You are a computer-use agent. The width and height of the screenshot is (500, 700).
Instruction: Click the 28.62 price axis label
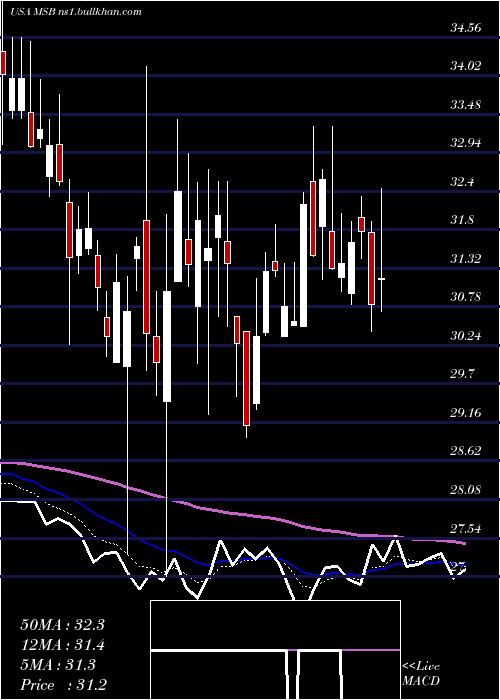(466, 451)
